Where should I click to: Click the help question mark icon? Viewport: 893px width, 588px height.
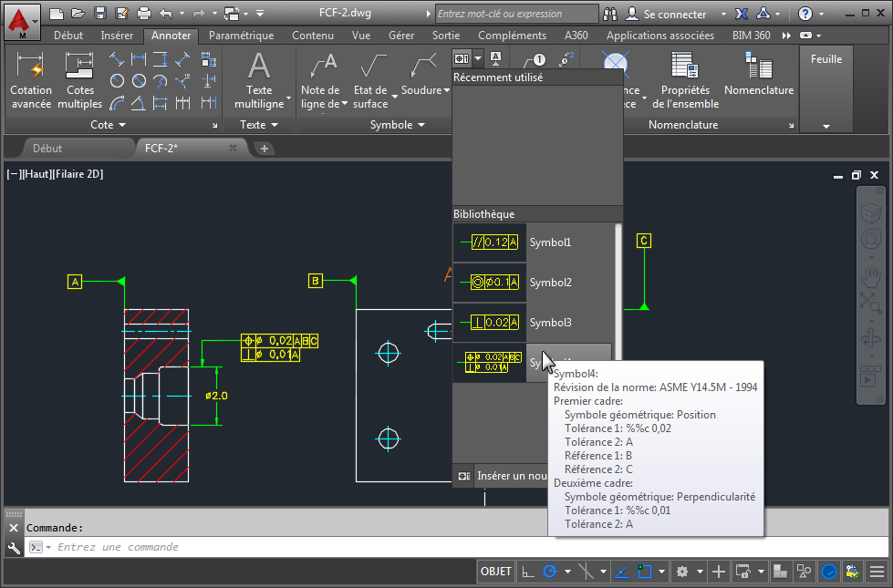pyautogui.click(x=805, y=14)
